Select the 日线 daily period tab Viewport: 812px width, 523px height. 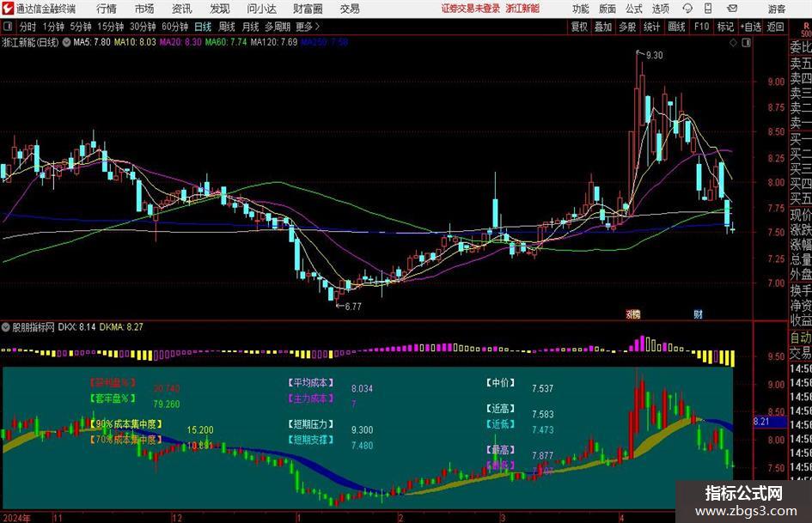click(x=203, y=27)
